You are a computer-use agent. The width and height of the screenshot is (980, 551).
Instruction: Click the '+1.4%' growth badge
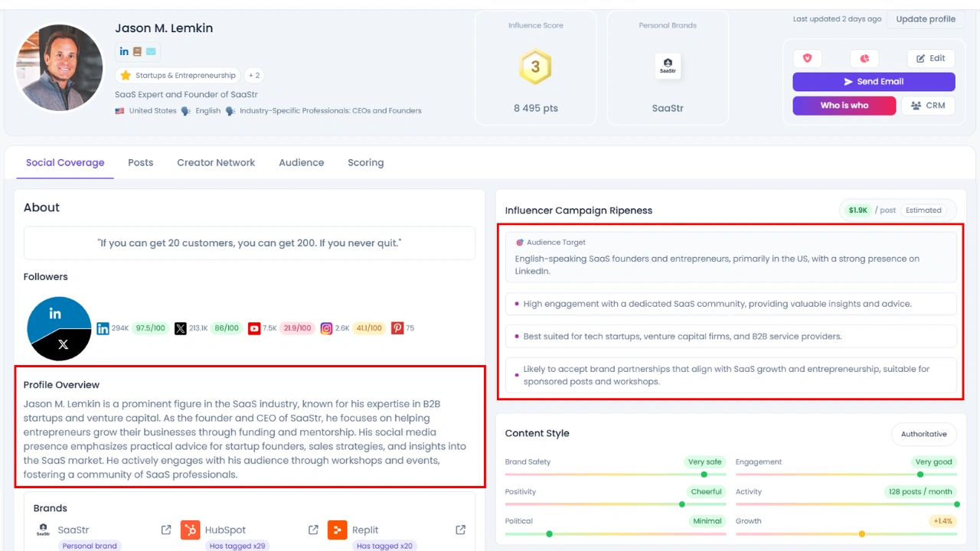tap(942, 521)
